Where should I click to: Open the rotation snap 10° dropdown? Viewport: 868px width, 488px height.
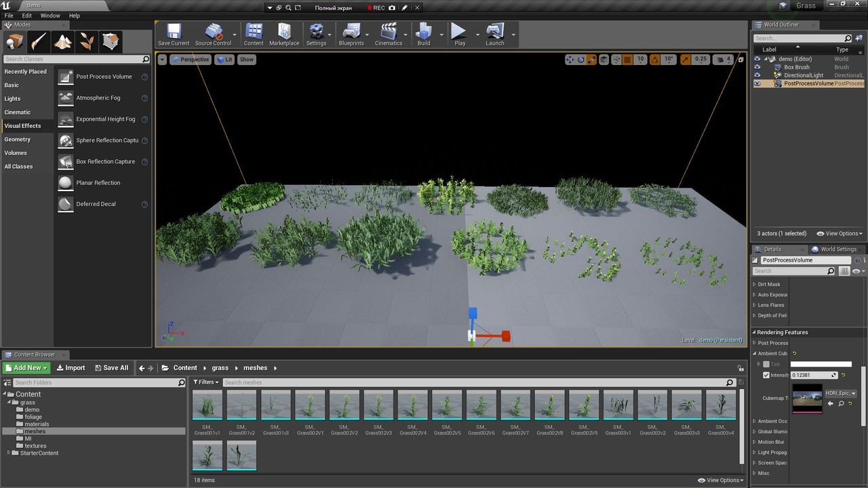click(x=669, y=60)
